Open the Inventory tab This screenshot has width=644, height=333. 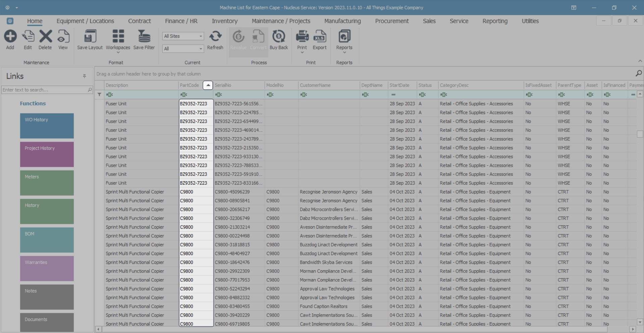225,21
